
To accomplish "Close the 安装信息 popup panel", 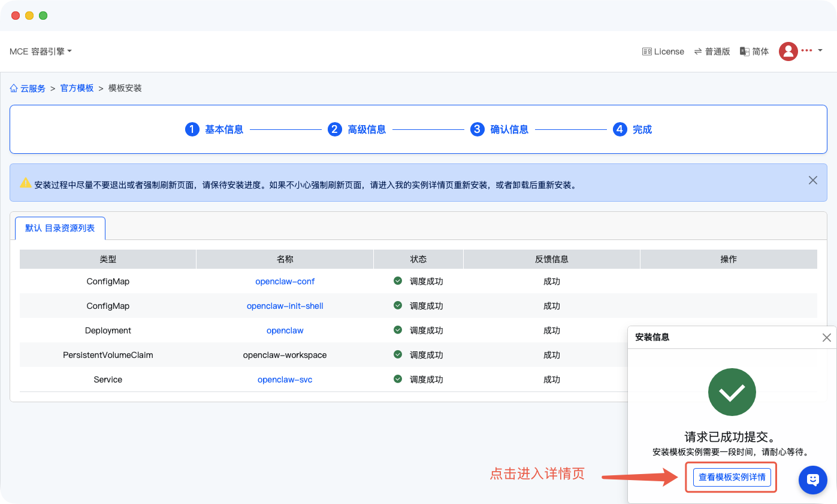I will pyautogui.click(x=826, y=338).
